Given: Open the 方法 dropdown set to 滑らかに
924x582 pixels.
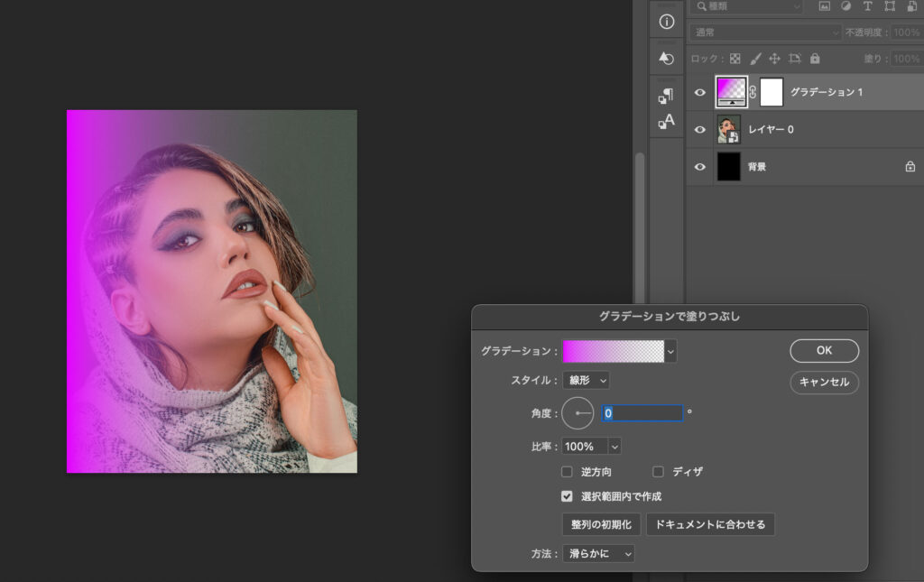Looking at the screenshot, I should 599,553.
